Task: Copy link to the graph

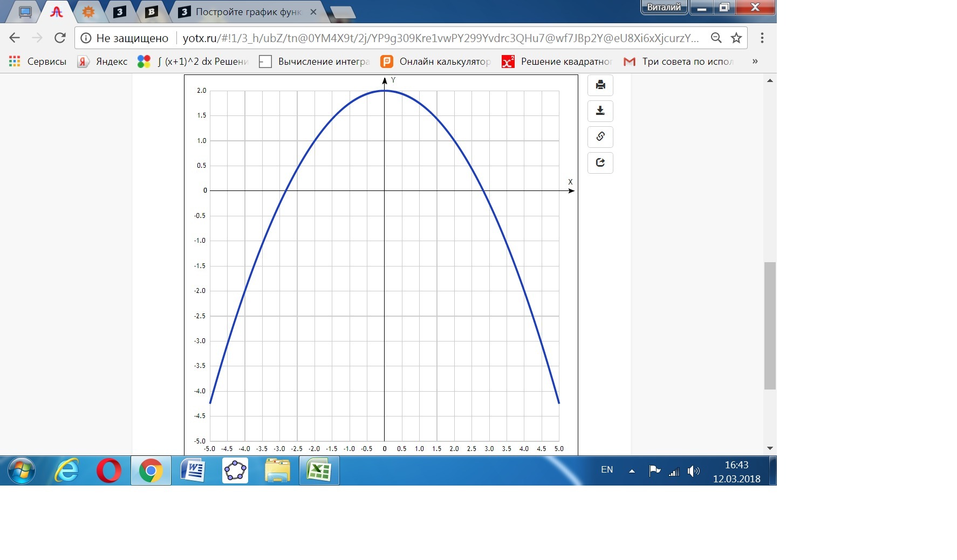Action: pyautogui.click(x=600, y=137)
